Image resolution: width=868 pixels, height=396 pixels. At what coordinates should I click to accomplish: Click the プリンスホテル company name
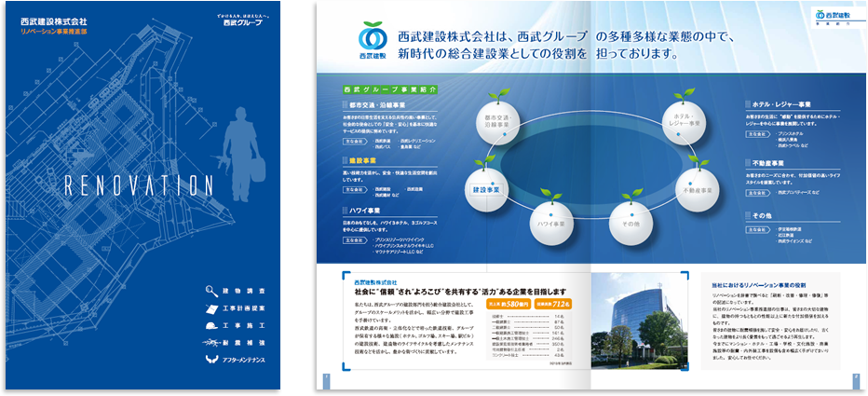click(790, 134)
